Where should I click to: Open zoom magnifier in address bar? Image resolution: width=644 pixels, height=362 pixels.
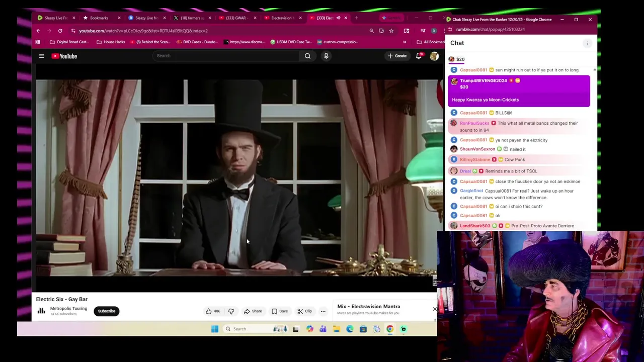click(371, 31)
